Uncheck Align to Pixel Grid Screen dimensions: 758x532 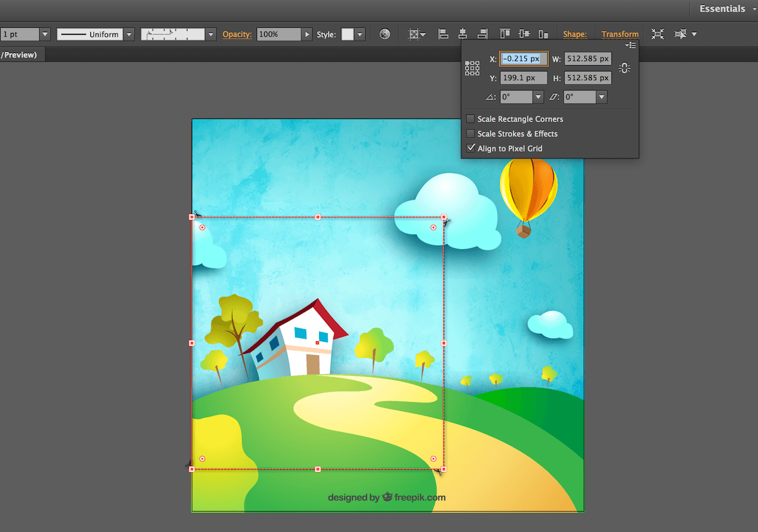471,148
